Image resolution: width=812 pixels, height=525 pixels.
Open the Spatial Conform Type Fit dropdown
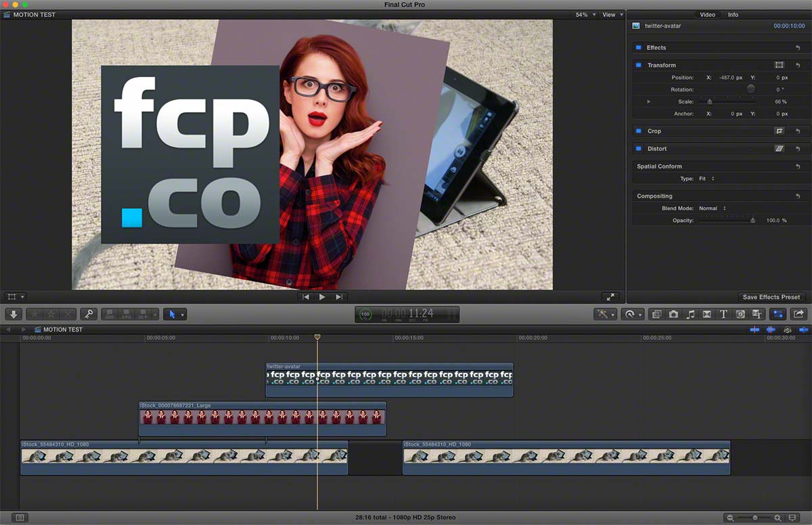click(x=707, y=179)
